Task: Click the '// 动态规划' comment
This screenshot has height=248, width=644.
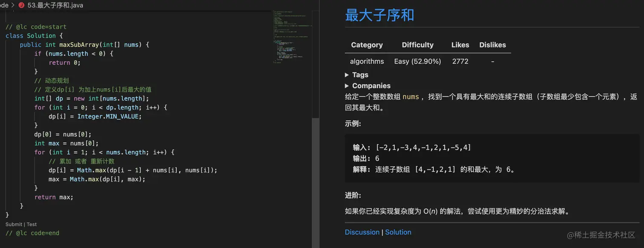Action: pyautogui.click(x=52, y=81)
